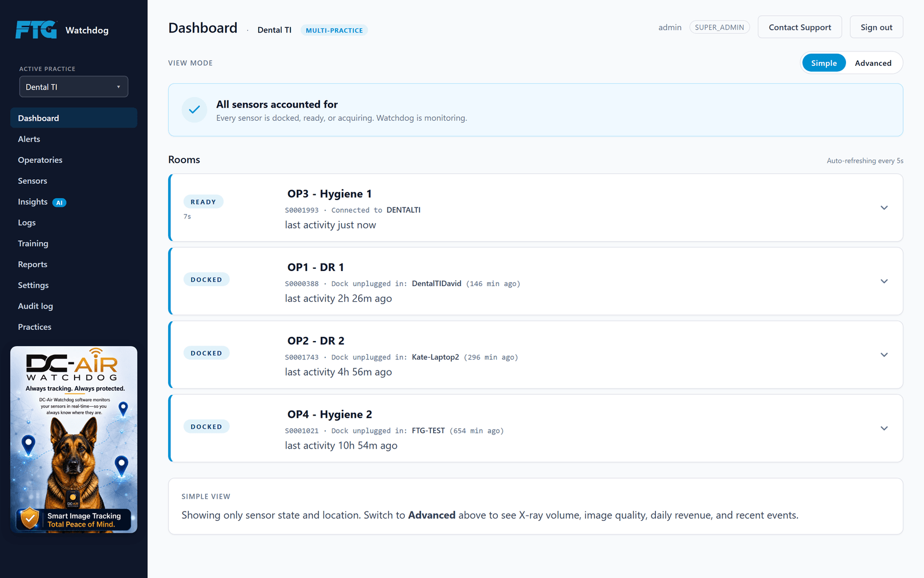Click 'last activity 10h 54m ago' text

tap(341, 445)
